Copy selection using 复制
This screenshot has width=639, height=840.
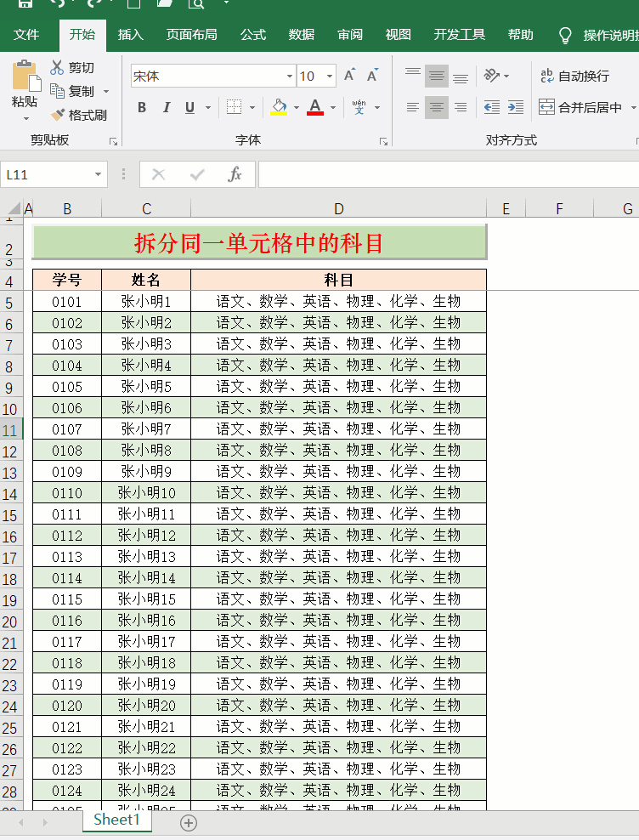72,91
